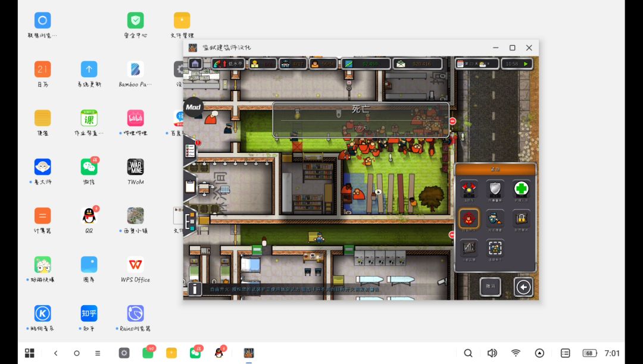
Task: Toggle bangup with cell bars icon
Action: click(x=469, y=247)
